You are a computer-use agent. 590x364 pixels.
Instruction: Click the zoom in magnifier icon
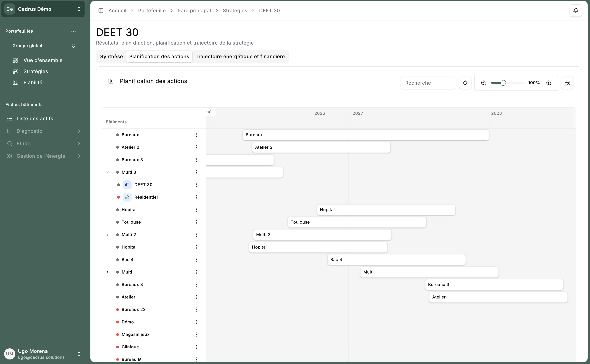(x=549, y=83)
